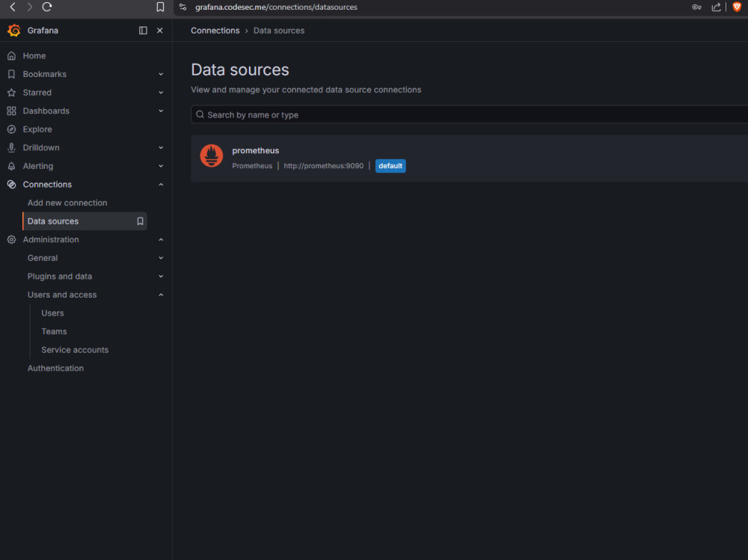The height and width of the screenshot is (560, 748).
Task: Expand the Bookmarks section chevron
Action: 161,75
